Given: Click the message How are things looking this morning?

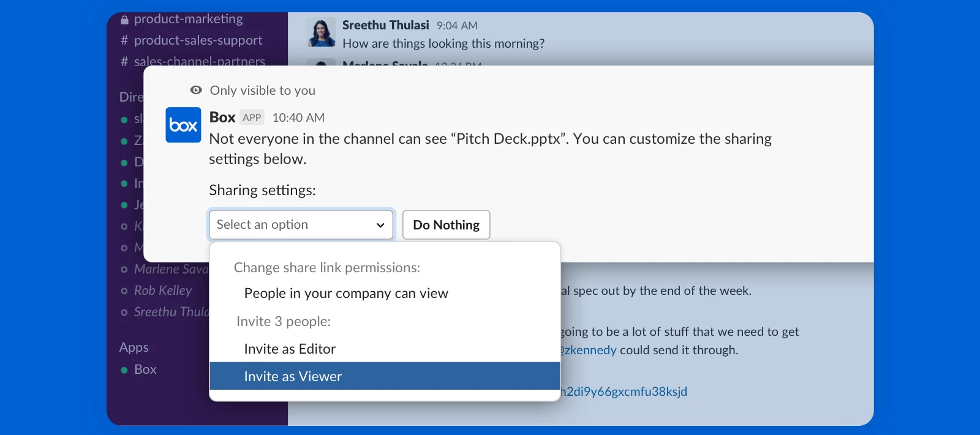Looking at the screenshot, I should point(443,43).
